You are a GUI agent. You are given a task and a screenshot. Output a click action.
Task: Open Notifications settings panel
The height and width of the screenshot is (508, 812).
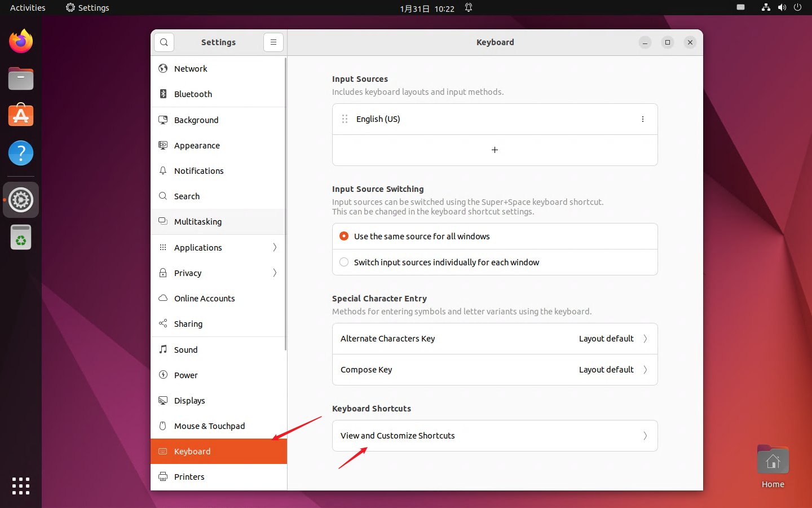coord(219,170)
